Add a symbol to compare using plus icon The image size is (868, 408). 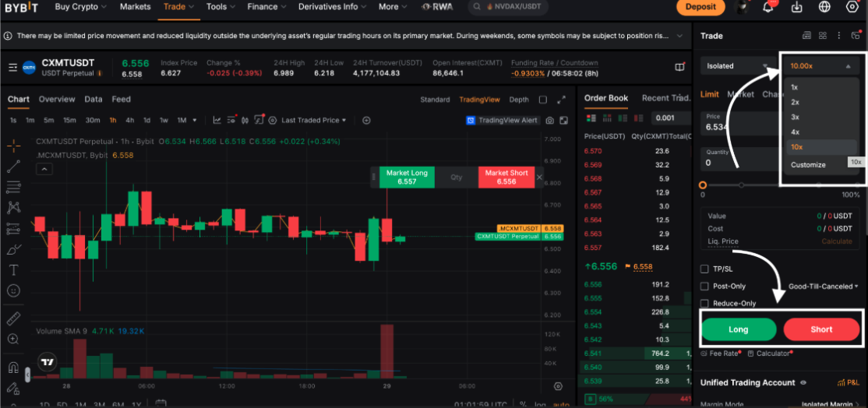coord(366,120)
